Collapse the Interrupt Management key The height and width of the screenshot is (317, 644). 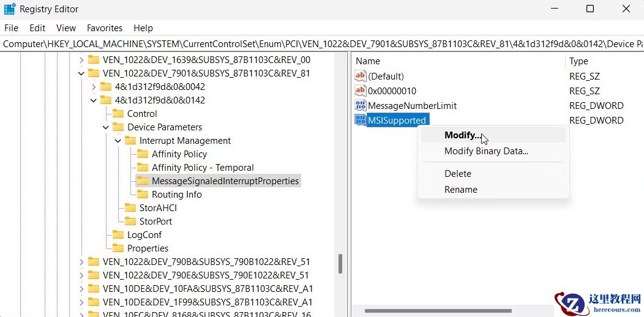(118, 141)
